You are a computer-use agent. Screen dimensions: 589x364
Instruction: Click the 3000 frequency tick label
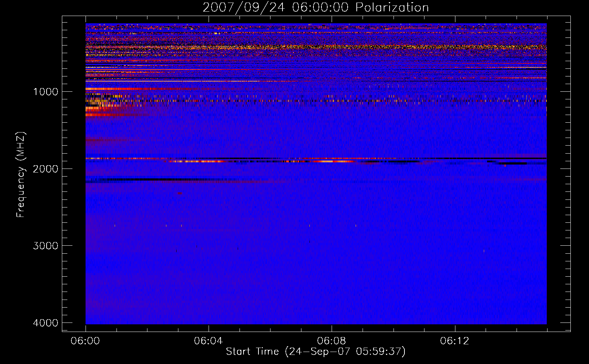46,246
